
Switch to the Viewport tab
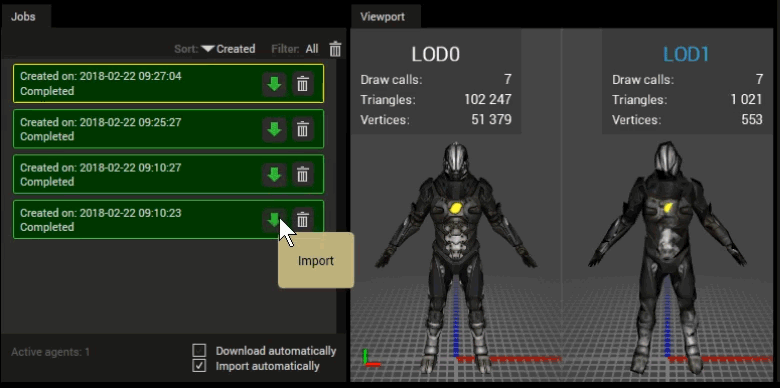383,16
